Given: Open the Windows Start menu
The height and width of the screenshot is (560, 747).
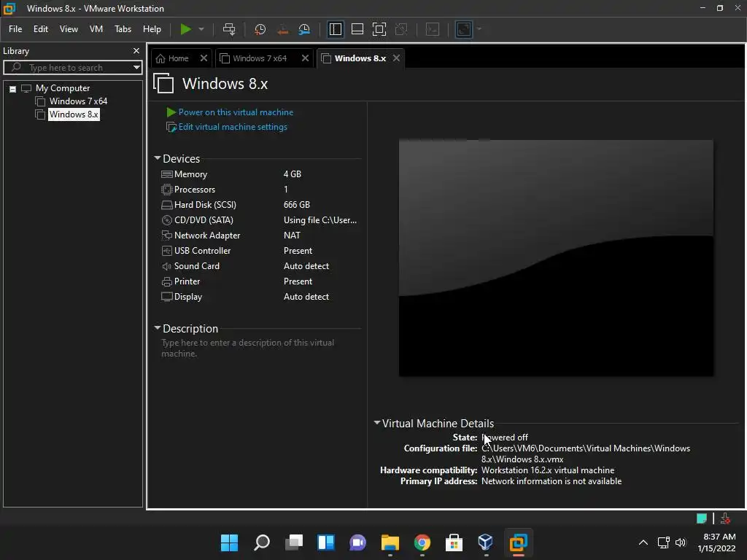Looking at the screenshot, I should 229,542.
